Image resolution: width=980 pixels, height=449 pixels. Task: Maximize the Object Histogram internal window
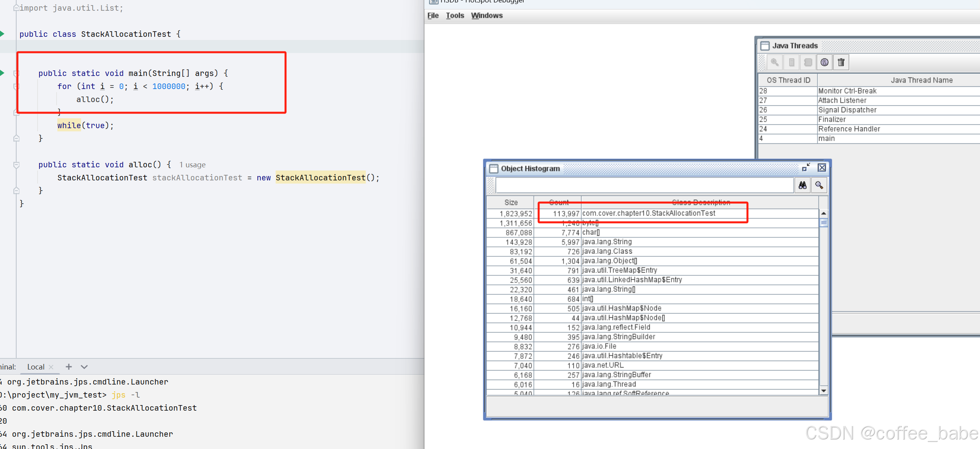[x=806, y=168]
